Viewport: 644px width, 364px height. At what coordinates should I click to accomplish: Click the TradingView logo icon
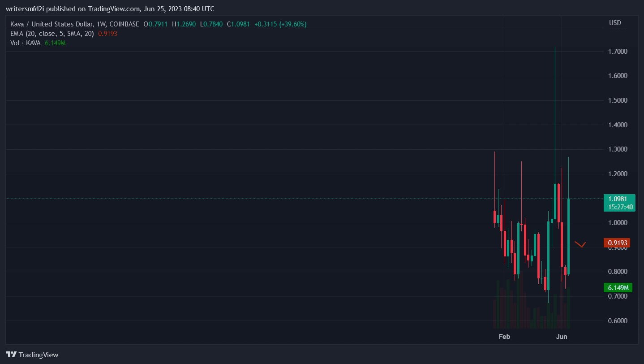point(12,354)
